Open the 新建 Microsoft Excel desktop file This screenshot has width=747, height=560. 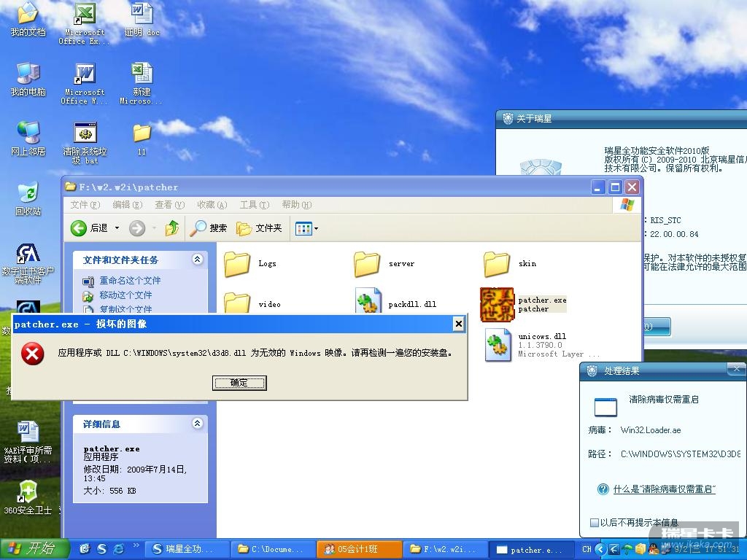pos(141,83)
